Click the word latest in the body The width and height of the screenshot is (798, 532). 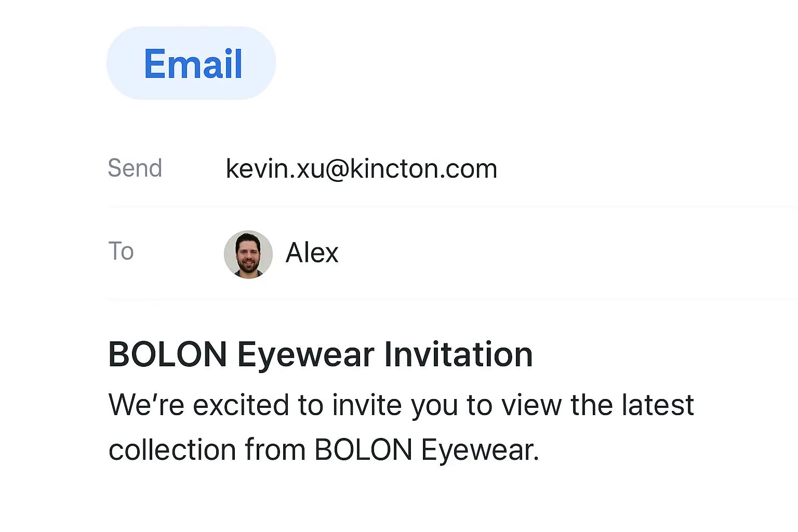point(657,405)
